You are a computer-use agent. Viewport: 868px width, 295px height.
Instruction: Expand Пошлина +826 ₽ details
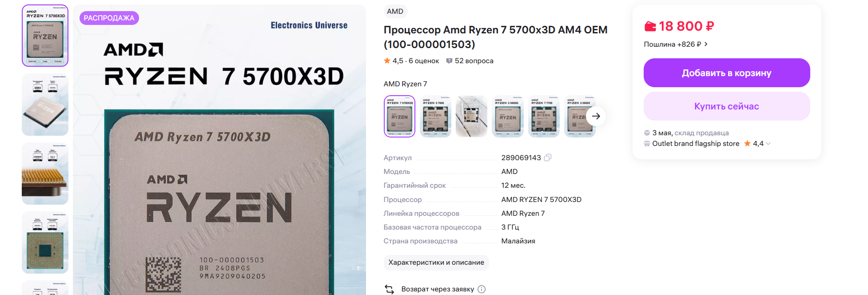pyautogui.click(x=676, y=44)
